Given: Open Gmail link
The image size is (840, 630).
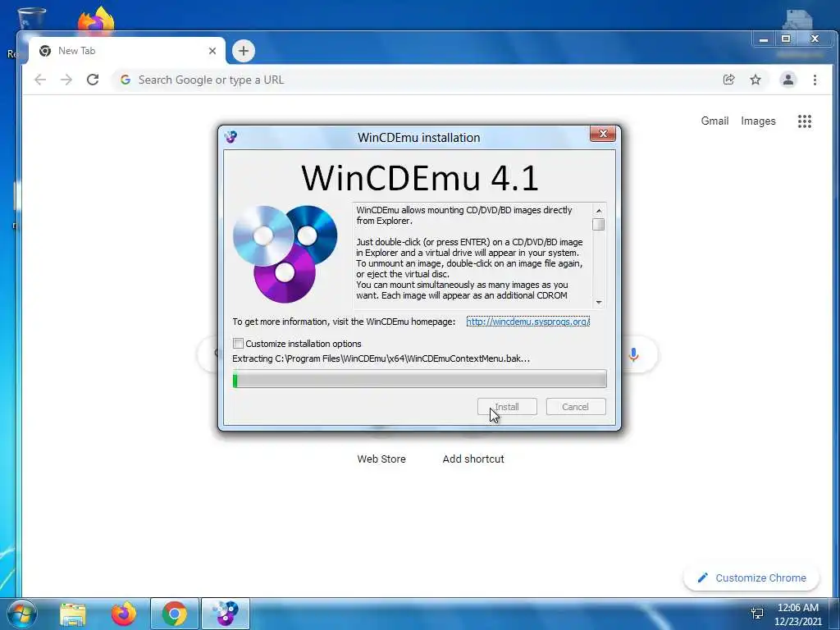Looking at the screenshot, I should (x=714, y=121).
